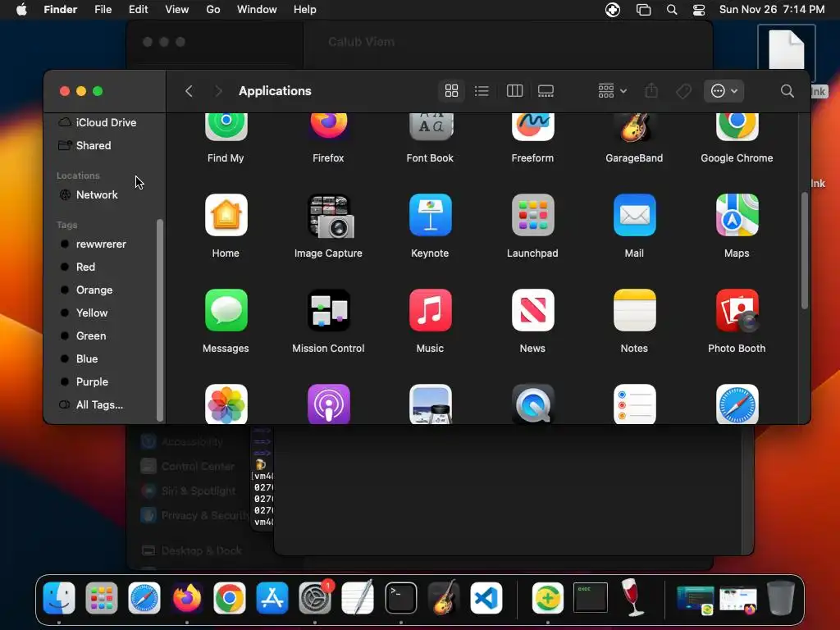Click the Applications grid vertical scrollbar
Image resolution: width=840 pixels, height=630 pixels.
[804, 250]
